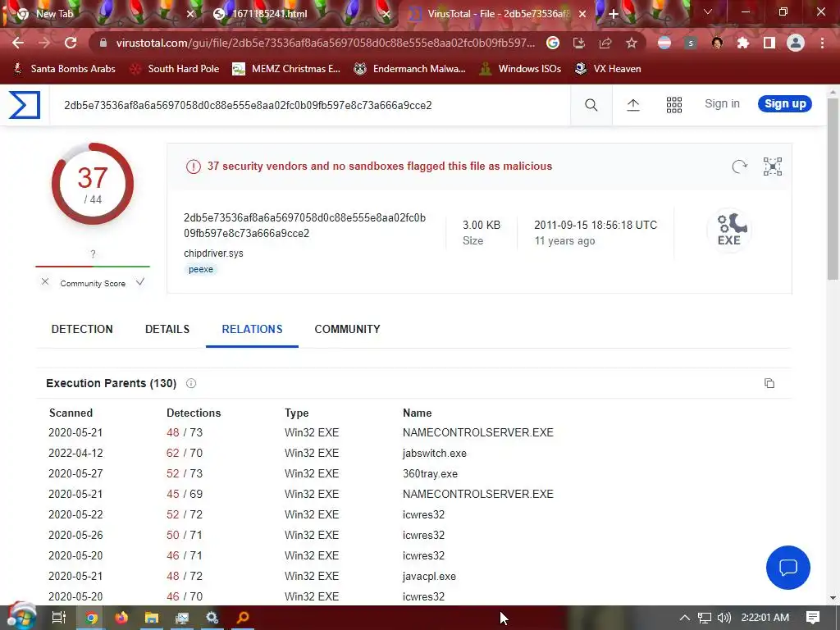Open the COMMUNITY tab
Viewport: 840px width, 630px height.
coord(347,329)
